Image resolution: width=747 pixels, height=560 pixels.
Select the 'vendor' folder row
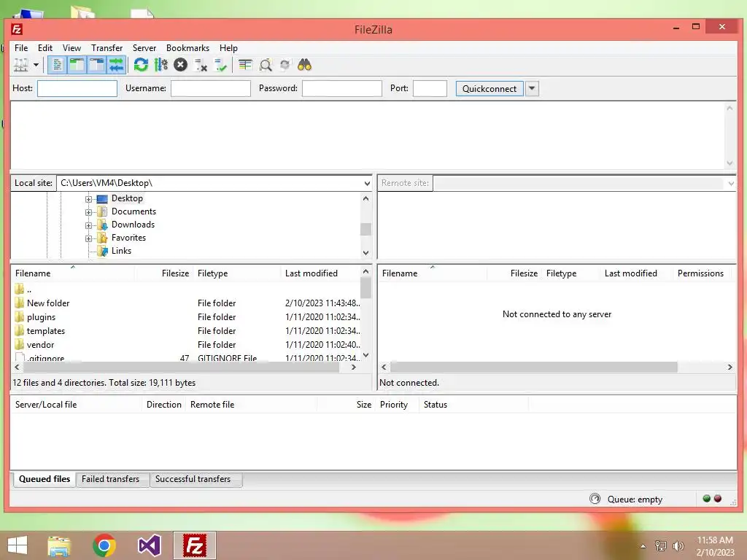click(185, 345)
